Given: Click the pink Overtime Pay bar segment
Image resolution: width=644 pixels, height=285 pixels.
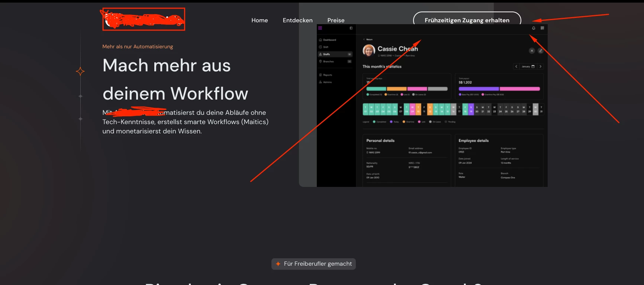Looking at the screenshot, I should [x=520, y=89].
